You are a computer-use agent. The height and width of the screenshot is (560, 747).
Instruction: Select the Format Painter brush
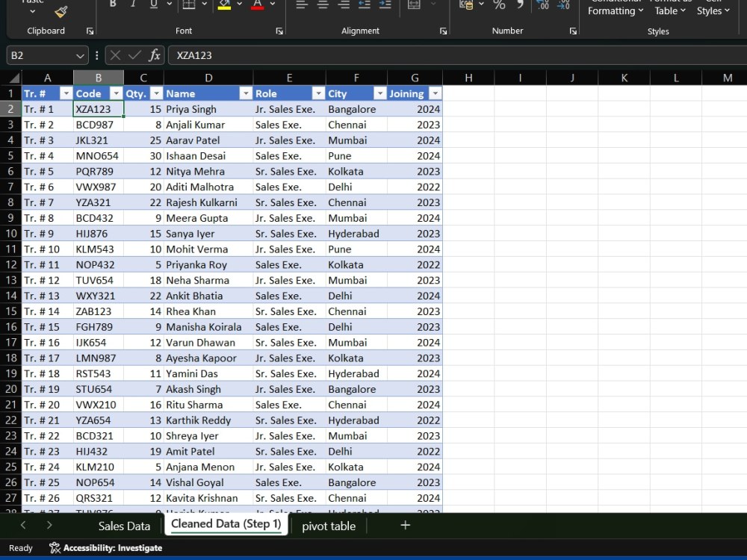pos(61,12)
